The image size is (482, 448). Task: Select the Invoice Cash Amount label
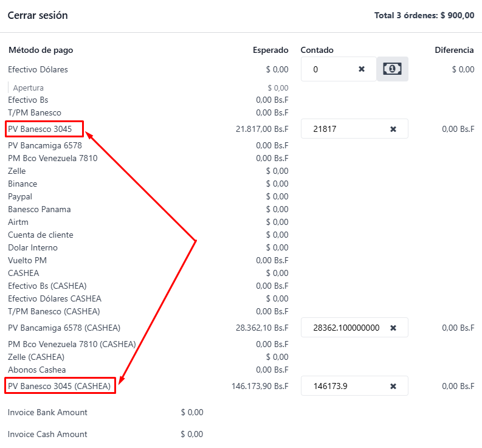(x=47, y=434)
